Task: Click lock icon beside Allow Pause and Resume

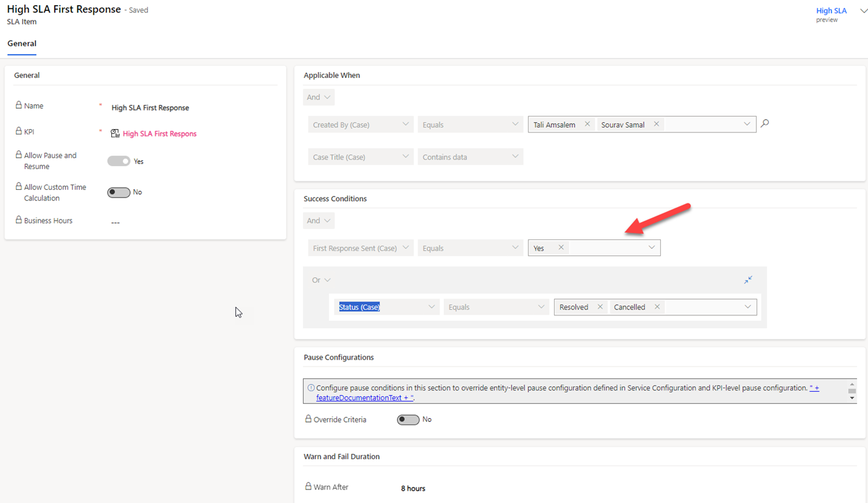Action: pyautogui.click(x=19, y=154)
